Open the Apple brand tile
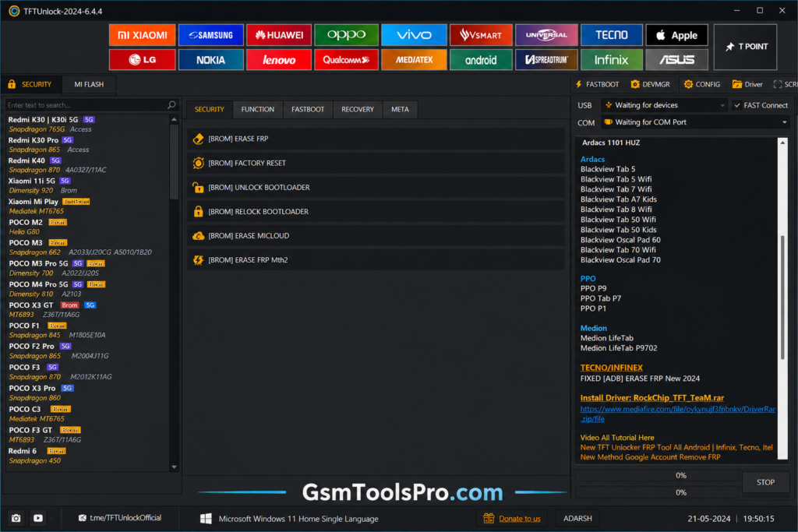The image size is (798, 532). (677, 35)
